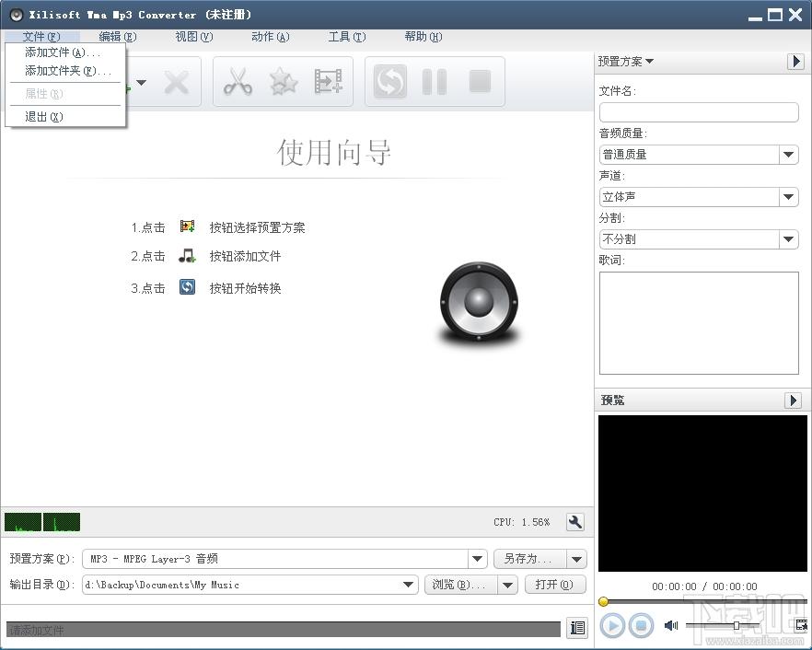Click the application icon in title bar
The height and width of the screenshot is (650, 812).
click(16, 15)
